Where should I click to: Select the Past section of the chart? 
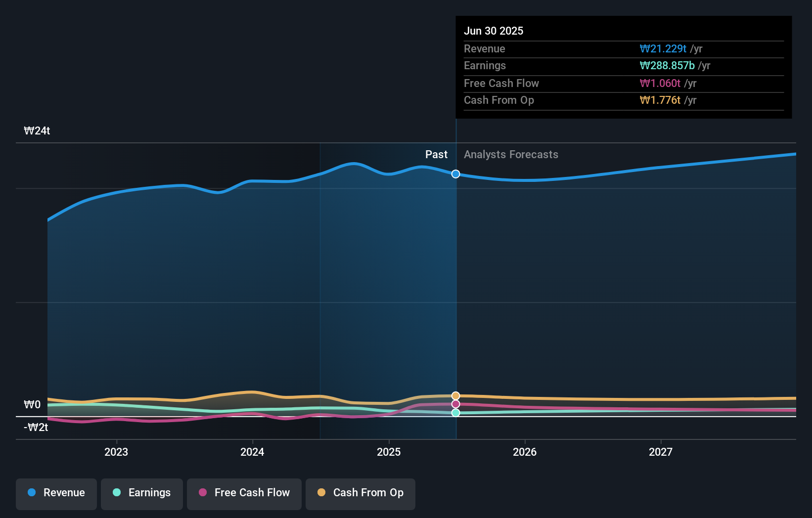point(436,154)
